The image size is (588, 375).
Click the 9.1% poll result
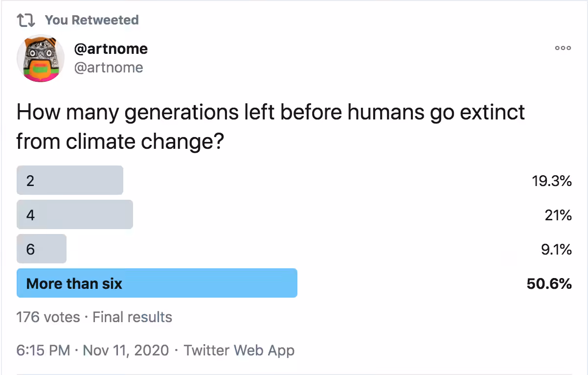555,250
